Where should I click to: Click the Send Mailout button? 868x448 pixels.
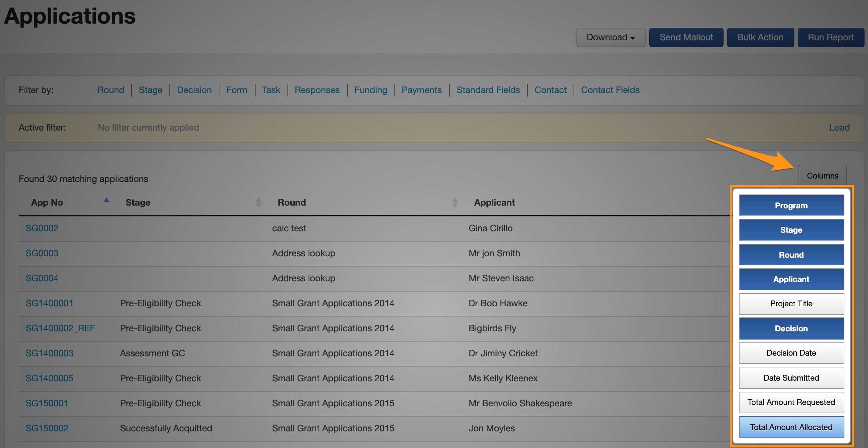(686, 37)
